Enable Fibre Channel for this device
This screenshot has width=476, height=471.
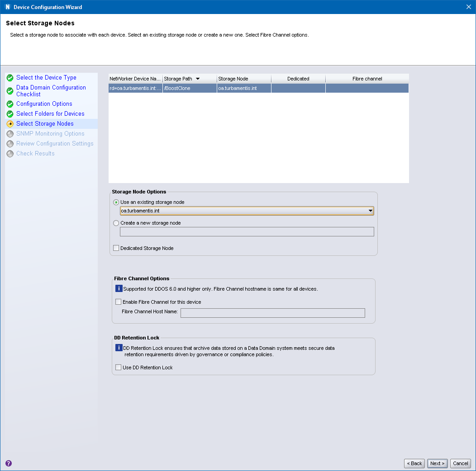click(118, 301)
